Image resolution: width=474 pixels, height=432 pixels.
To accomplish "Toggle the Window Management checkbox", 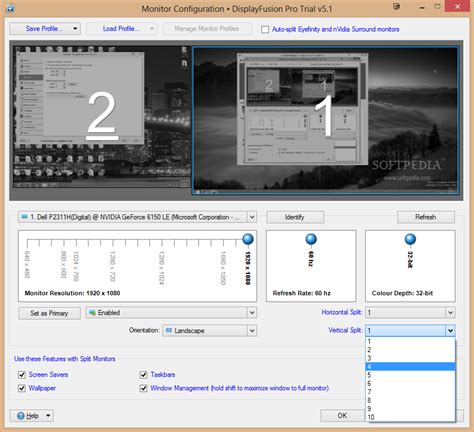I will [x=143, y=388].
